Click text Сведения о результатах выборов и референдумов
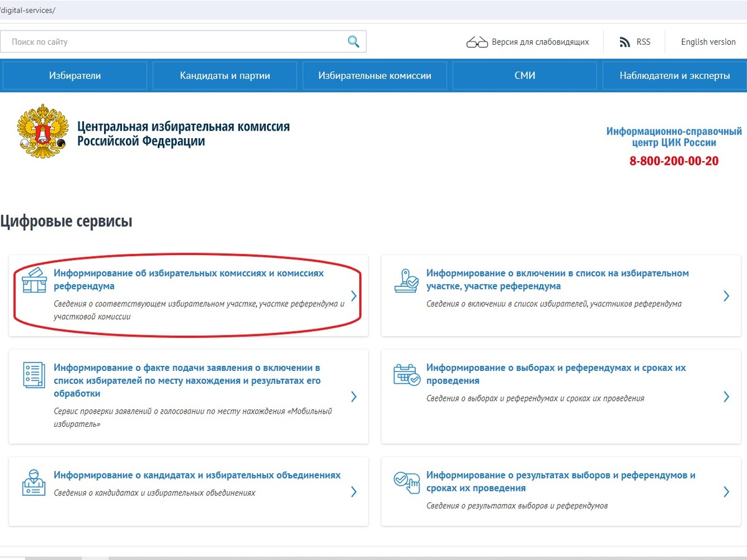 tap(517, 505)
